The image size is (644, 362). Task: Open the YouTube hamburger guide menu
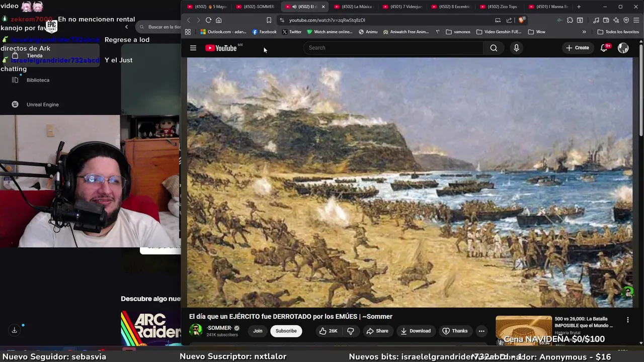[x=193, y=48]
